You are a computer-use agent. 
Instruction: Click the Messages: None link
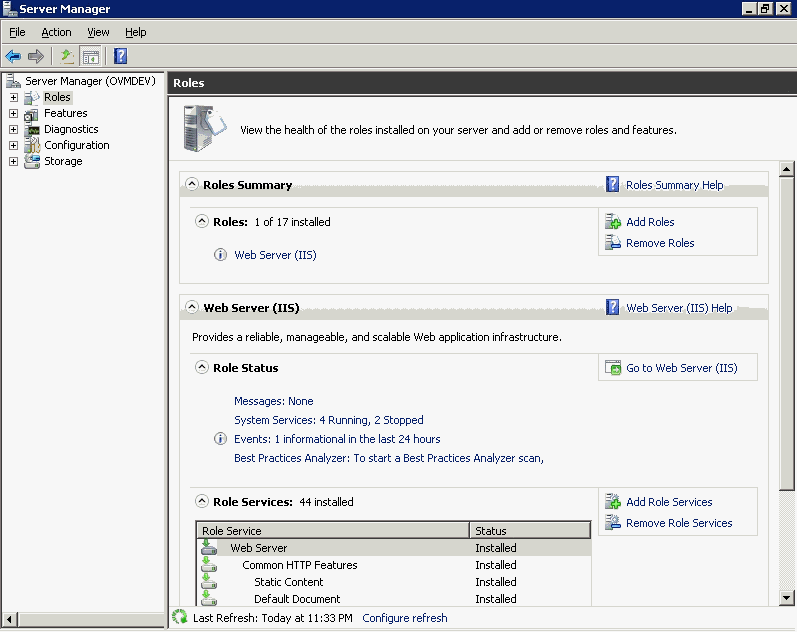pos(273,401)
